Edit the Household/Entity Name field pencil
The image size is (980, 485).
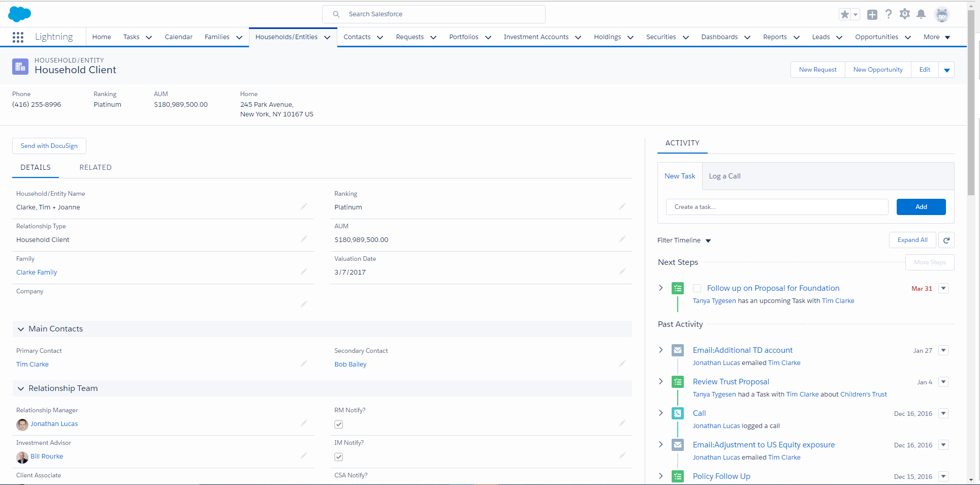click(304, 206)
